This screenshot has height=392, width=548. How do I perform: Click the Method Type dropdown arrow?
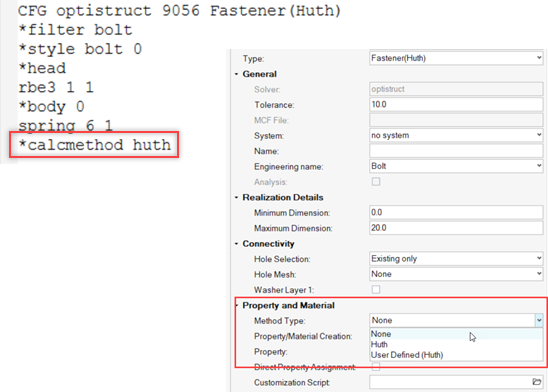pyautogui.click(x=539, y=320)
